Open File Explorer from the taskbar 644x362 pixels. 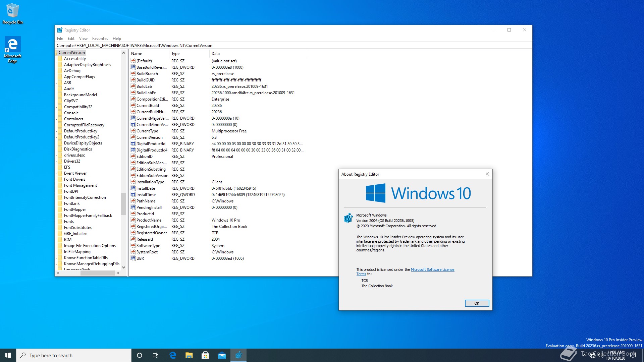click(x=189, y=355)
